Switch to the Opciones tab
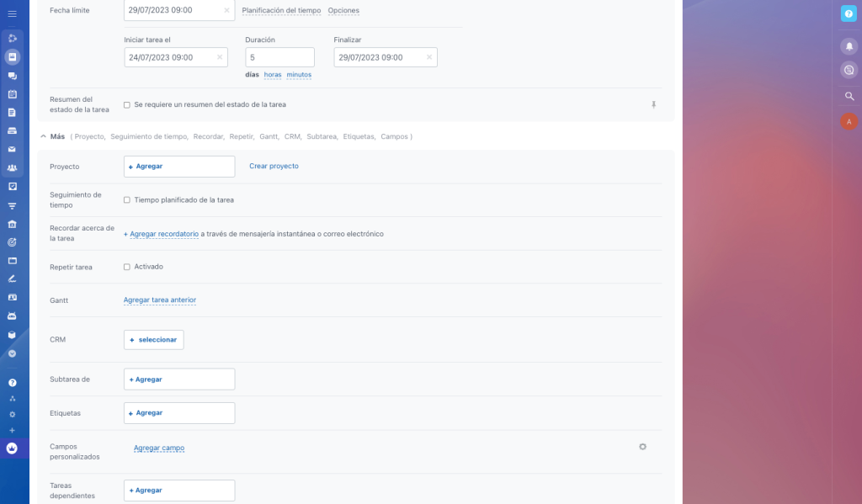Screen dimensions: 862x504 tap(342, 11)
